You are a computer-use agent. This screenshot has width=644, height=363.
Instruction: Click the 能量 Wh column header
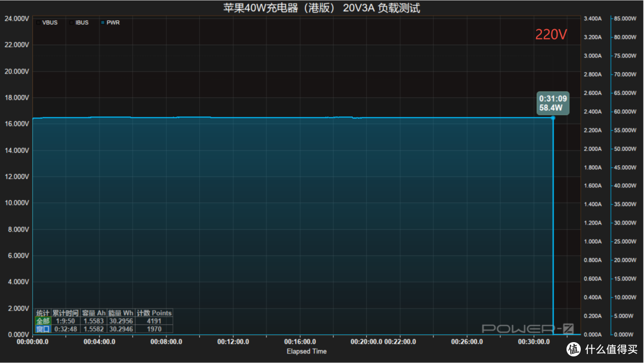[x=120, y=313]
